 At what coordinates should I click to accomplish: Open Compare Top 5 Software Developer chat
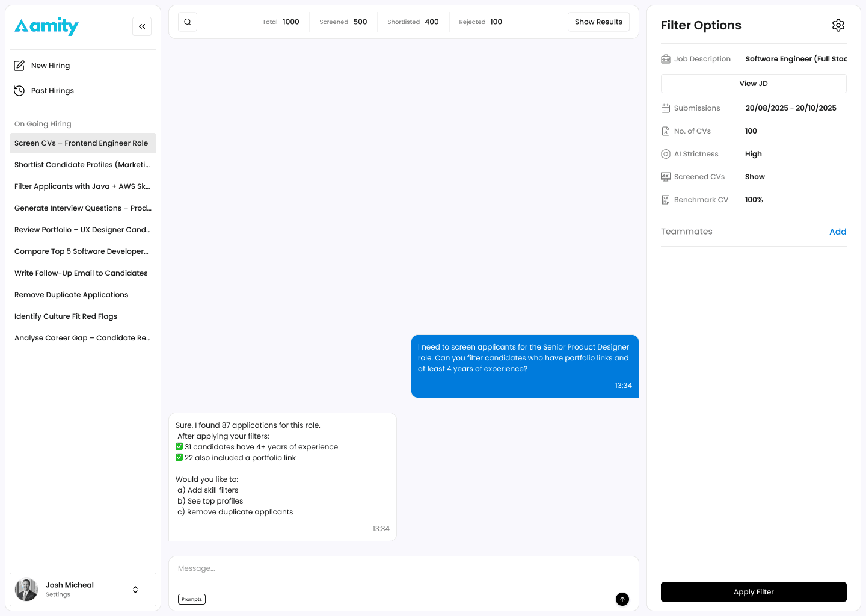81,251
